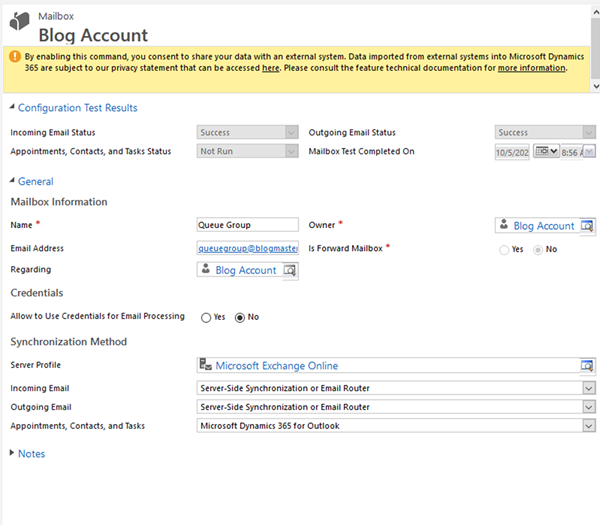Open the 'more information' documentation link
The height and width of the screenshot is (525, 600).
tap(531, 68)
